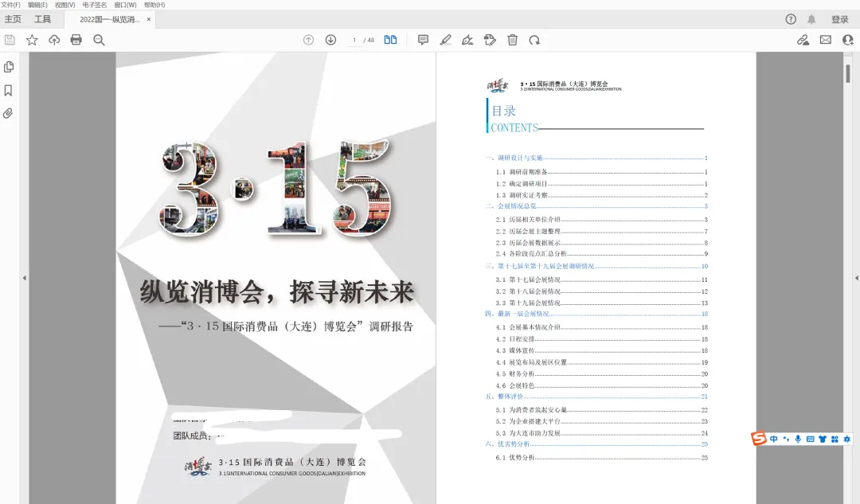Share a link via cloud icon
Image resolution: width=860 pixels, height=504 pixels.
click(803, 40)
